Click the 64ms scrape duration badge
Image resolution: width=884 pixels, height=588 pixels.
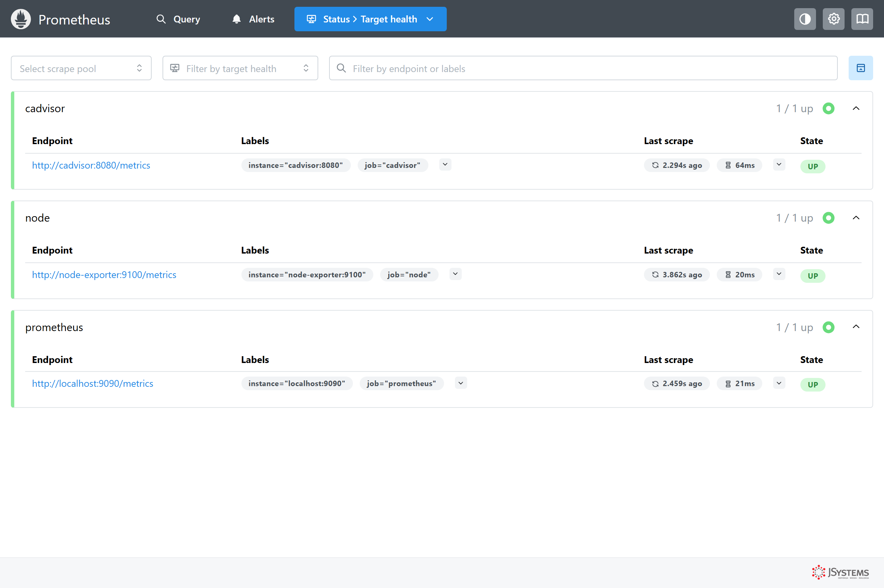tap(739, 166)
